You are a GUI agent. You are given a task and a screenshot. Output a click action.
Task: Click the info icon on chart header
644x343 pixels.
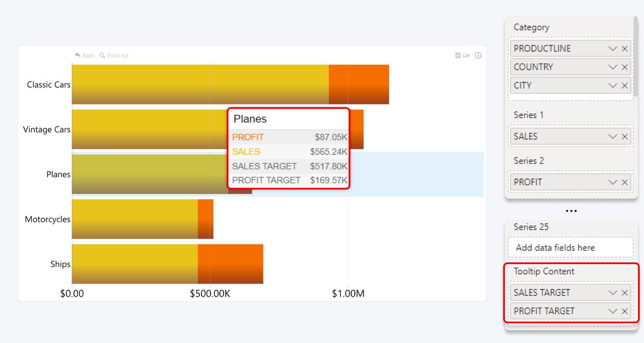click(x=478, y=55)
